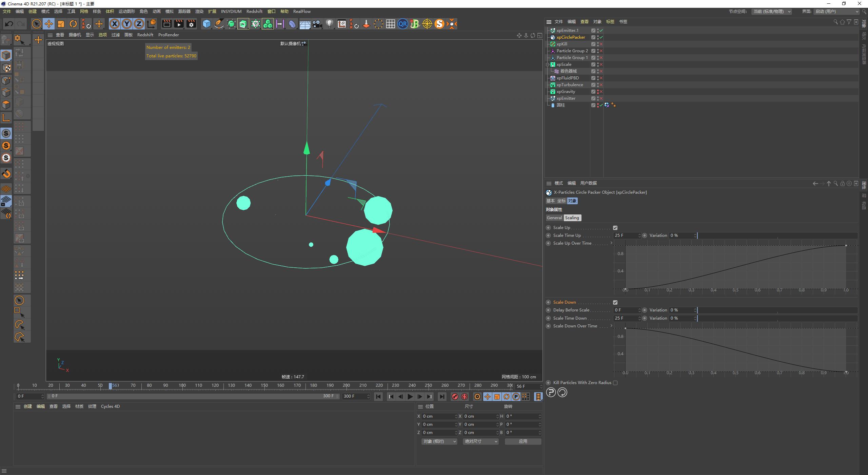Select the Cube primitive icon

207,24
